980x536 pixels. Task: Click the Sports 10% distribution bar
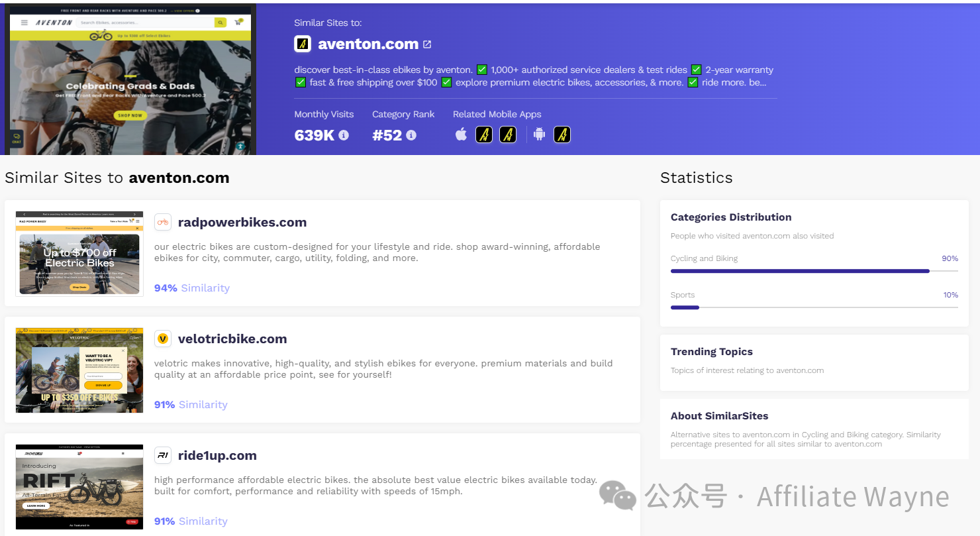click(x=814, y=307)
